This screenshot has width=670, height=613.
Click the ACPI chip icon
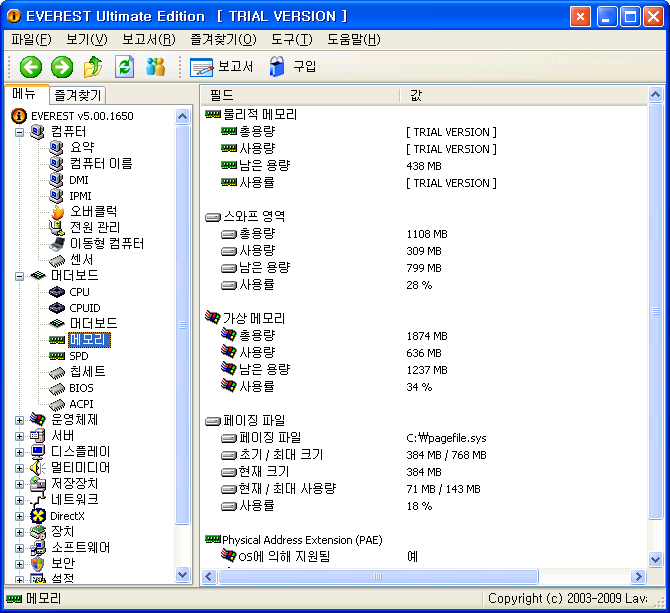point(57,405)
